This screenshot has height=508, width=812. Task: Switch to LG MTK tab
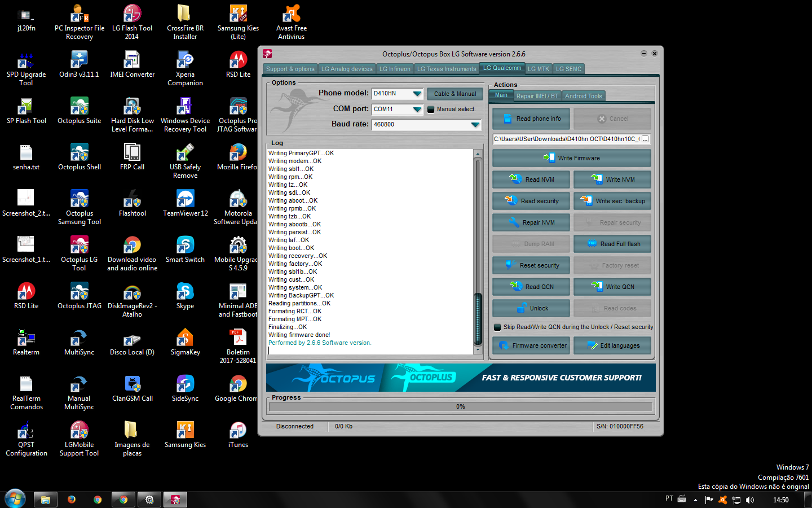(x=539, y=69)
